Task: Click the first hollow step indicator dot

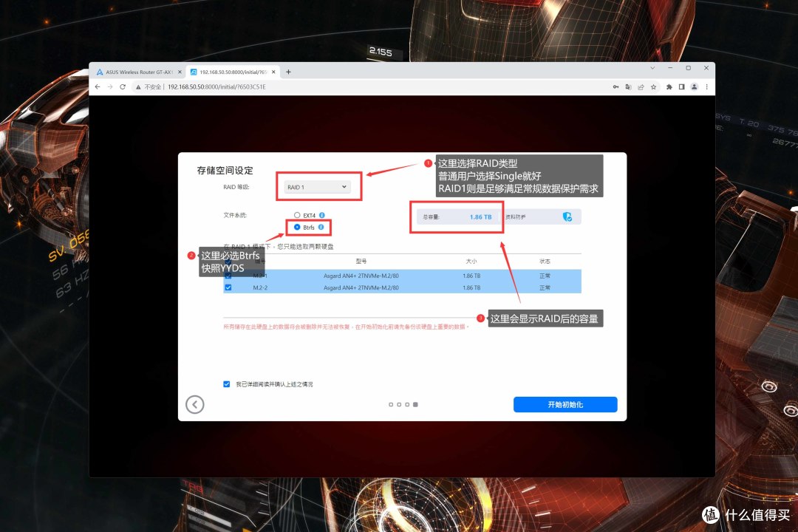Action: [391, 404]
